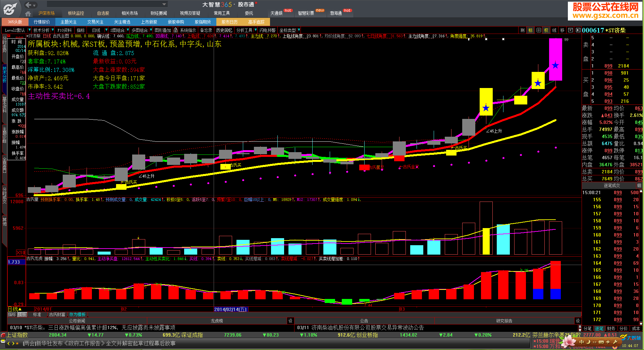Open the 板块监控 menu tab
Viewport: 644px width, 350px height.
[76, 13]
